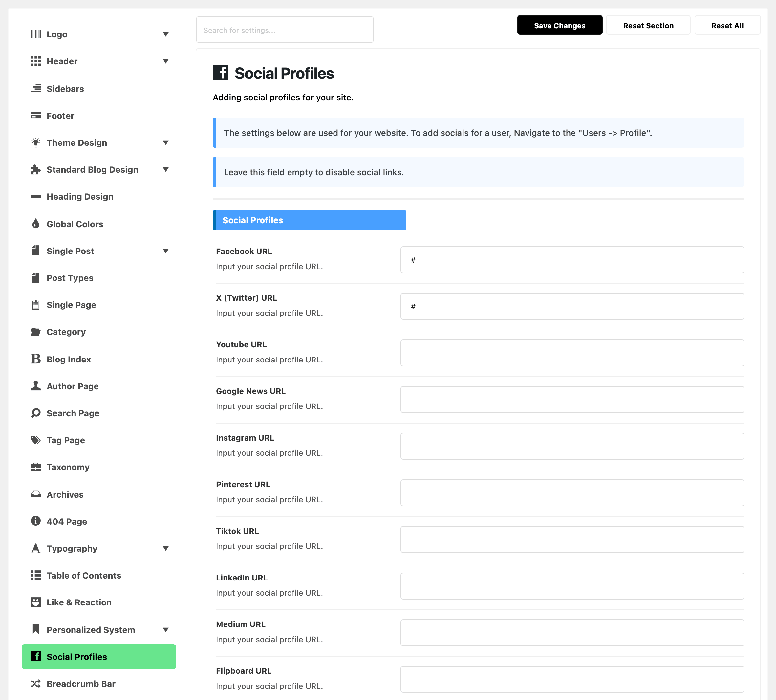Focus the Search for settings field

(x=285, y=30)
